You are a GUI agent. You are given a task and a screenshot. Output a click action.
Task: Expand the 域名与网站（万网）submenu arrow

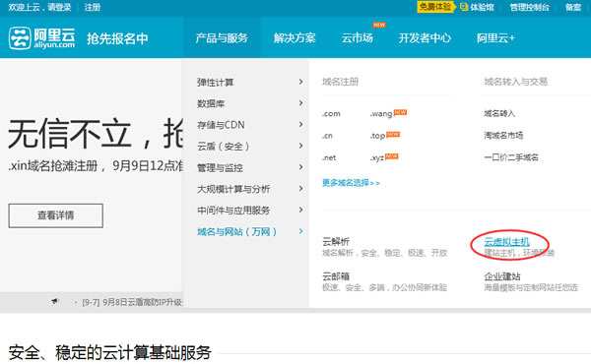[x=300, y=231]
